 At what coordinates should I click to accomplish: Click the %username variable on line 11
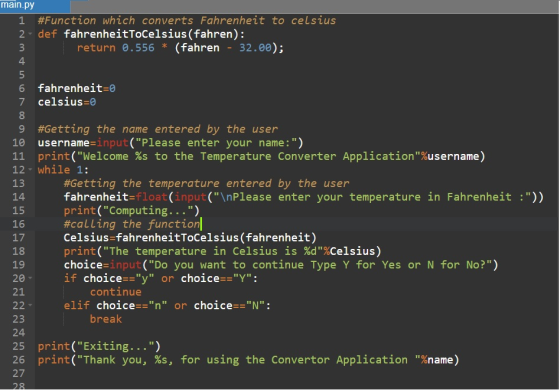[x=450, y=156]
